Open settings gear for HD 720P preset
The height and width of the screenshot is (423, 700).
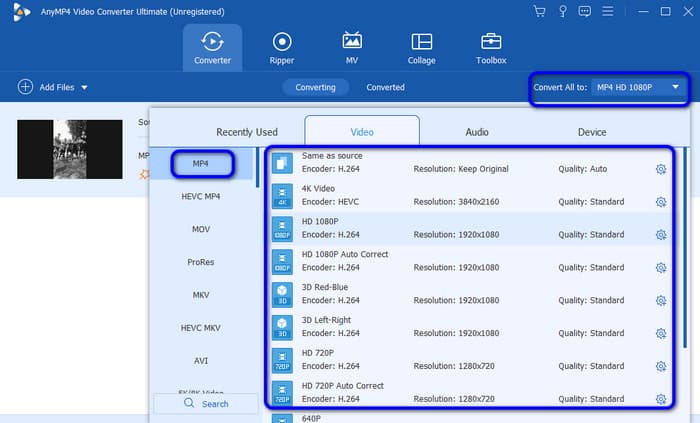coord(661,366)
